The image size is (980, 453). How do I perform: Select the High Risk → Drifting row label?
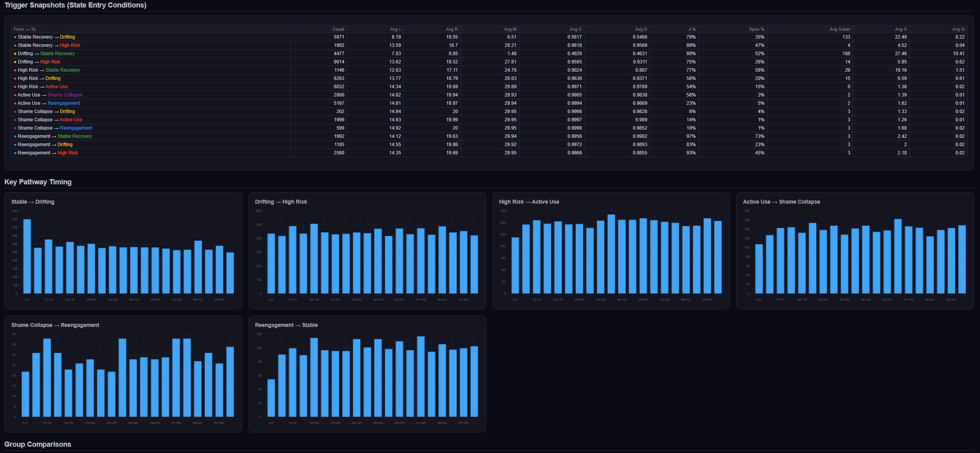tap(37, 78)
